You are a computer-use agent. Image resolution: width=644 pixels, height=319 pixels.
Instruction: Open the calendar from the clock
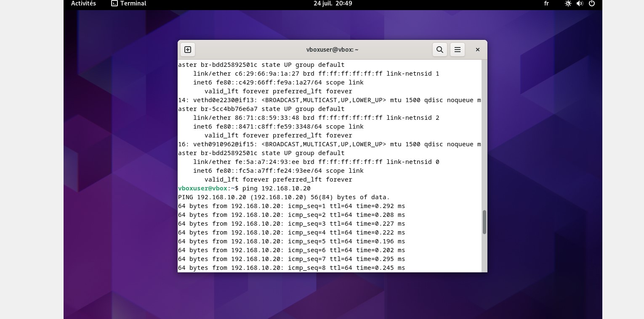(x=333, y=3)
